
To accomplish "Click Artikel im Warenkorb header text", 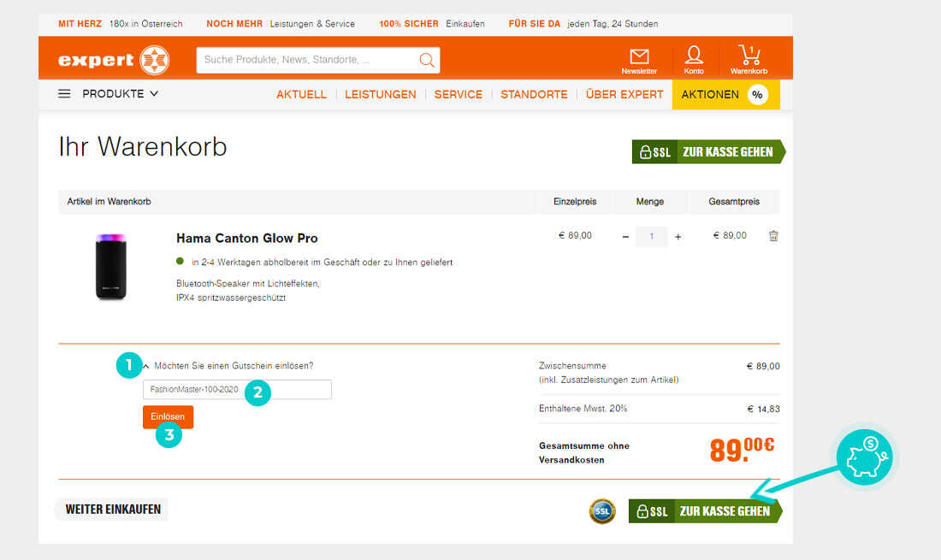I will tap(109, 202).
